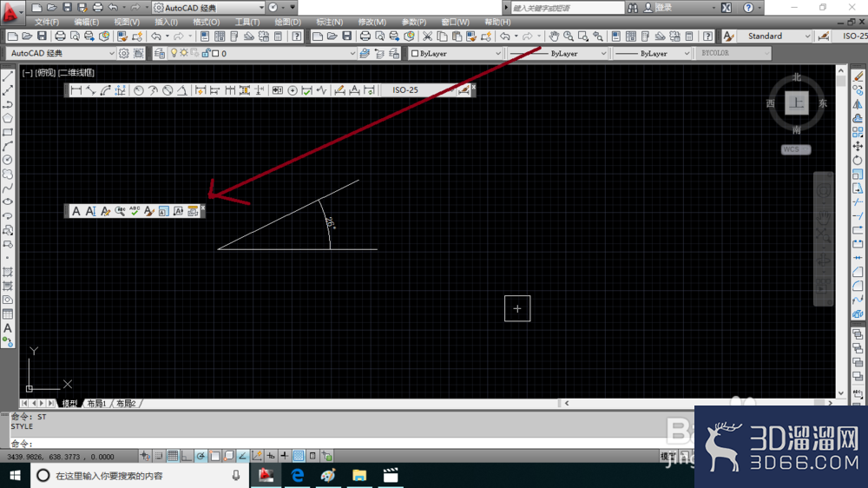
Task: Click the Find and Replace text icon
Action: click(x=120, y=211)
